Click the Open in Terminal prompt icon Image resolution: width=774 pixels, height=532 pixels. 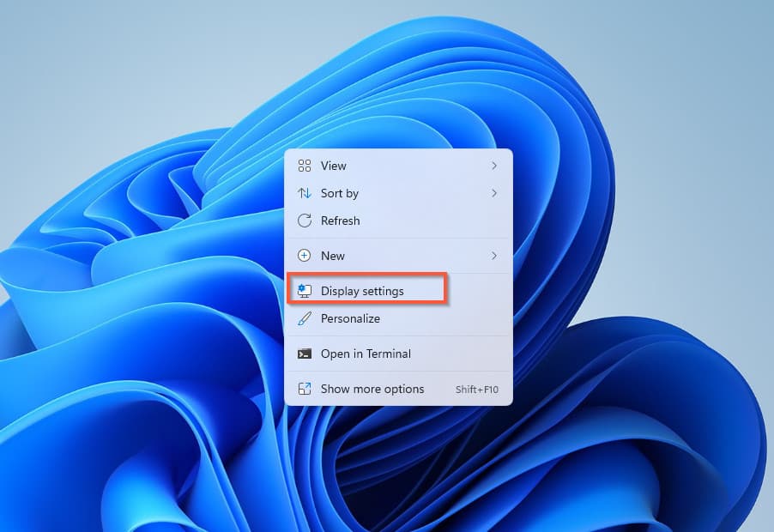(x=305, y=354)
